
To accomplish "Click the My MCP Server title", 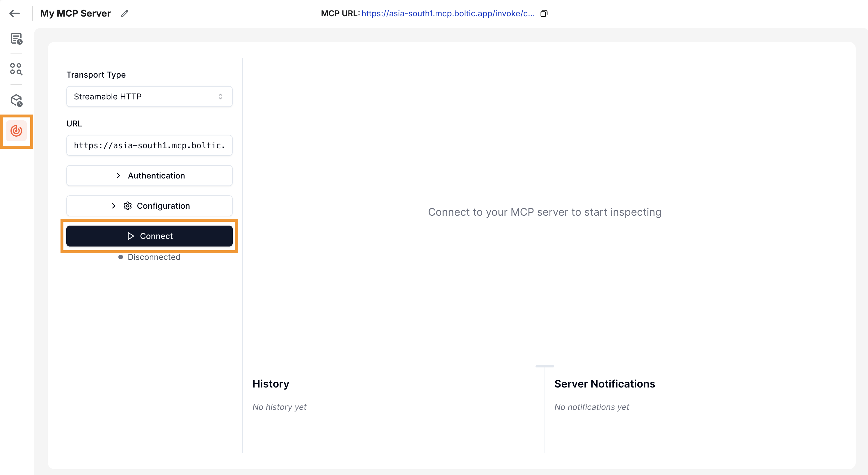I will point(75,13).
